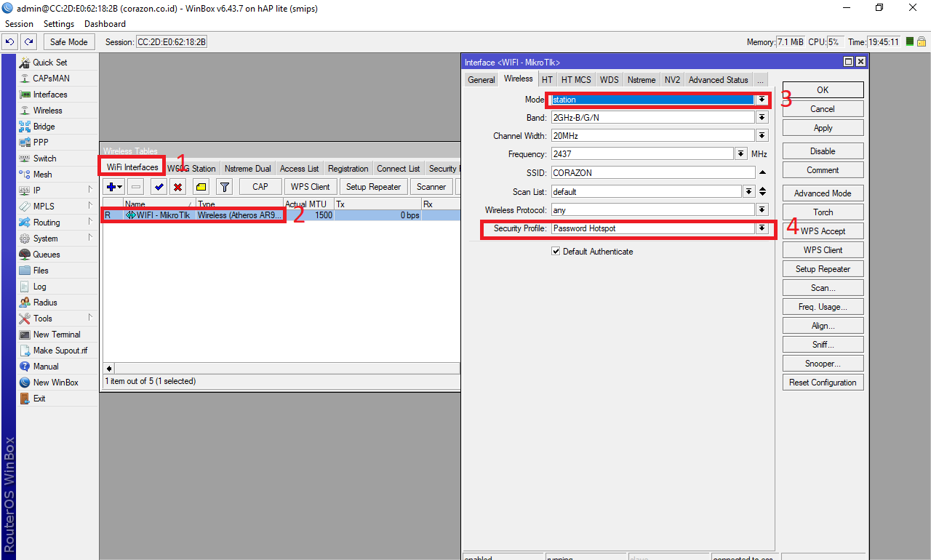Open the Dashboard menu
931x560 pixels.
(x=105, y=24)
